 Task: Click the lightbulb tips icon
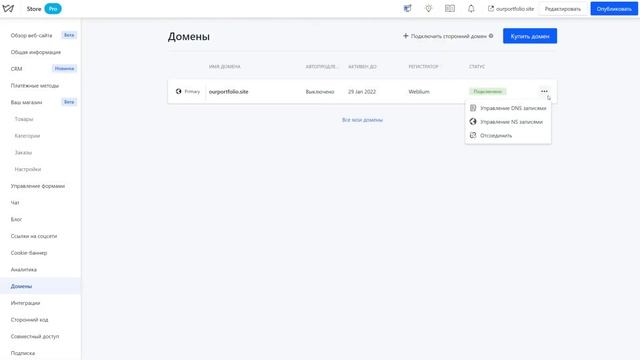tap(429, 9)
